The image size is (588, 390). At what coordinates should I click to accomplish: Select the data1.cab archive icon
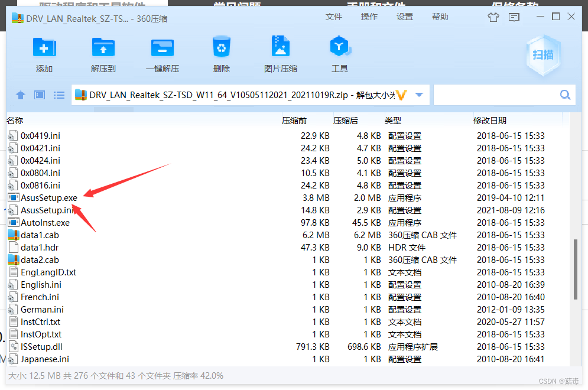pyautogui.click(x=14, y=235)
